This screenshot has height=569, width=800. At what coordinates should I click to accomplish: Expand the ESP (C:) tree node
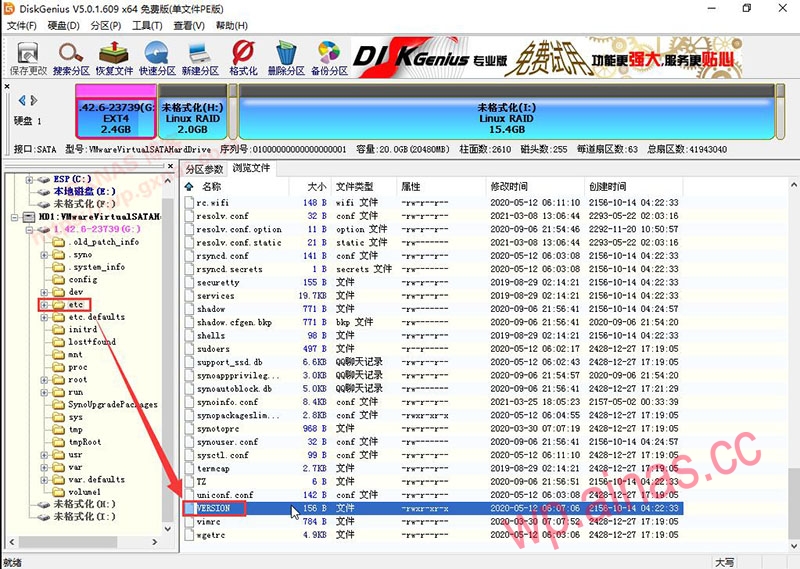tap(29, 179)
